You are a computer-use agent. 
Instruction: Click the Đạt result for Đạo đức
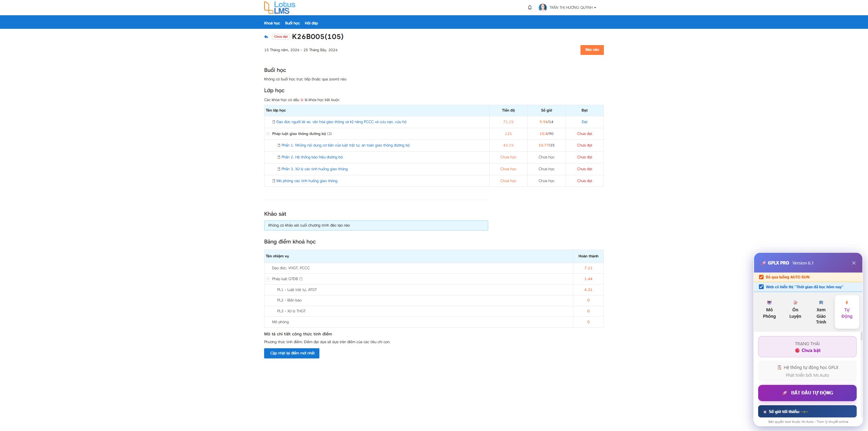[x=585, y=122]
